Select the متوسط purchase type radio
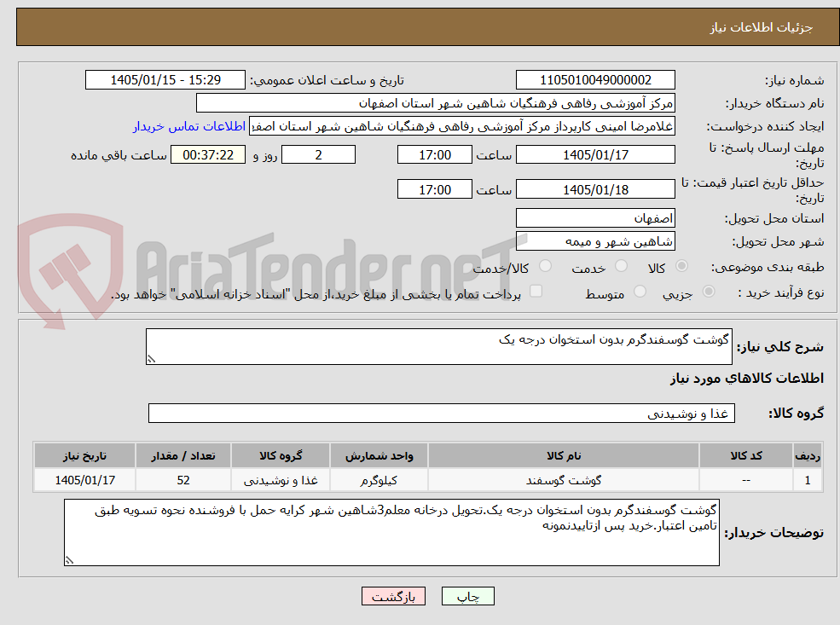The width and height of the screenshot is (840, 625). click(640, 292)
